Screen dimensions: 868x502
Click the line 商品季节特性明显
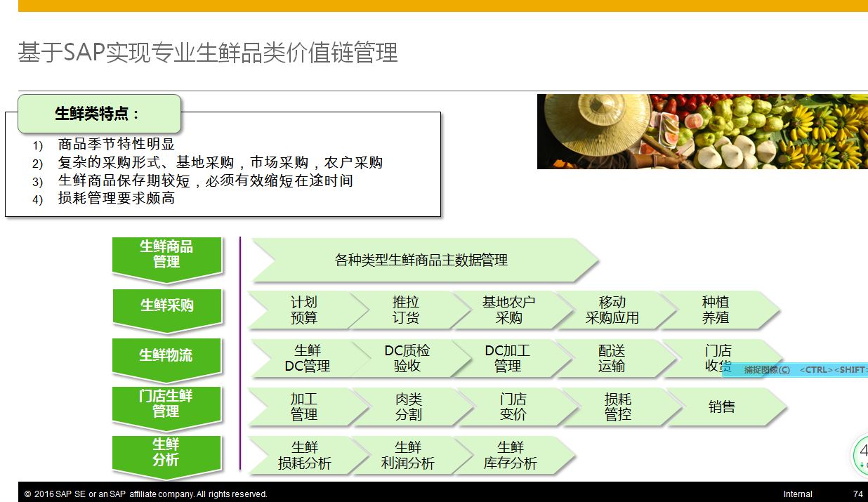coord(116,145)
